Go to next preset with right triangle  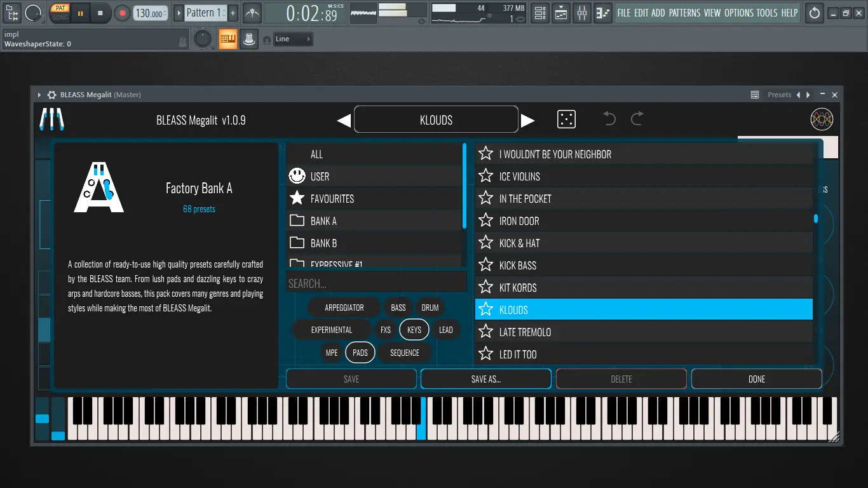pyautogui.click(x=527, y=120)
